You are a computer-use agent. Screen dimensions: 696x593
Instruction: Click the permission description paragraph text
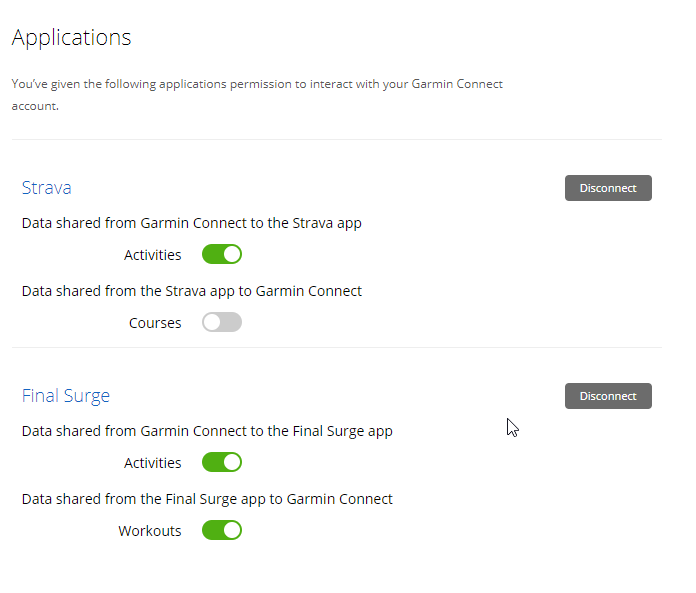coord(257,95)
